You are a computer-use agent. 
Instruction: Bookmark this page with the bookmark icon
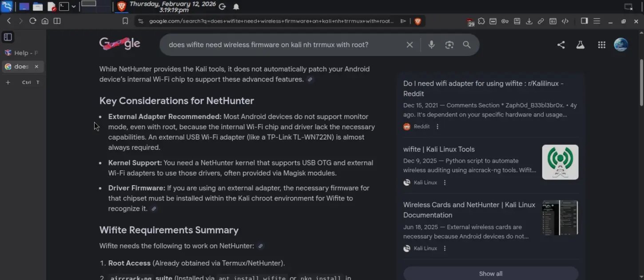125,21
